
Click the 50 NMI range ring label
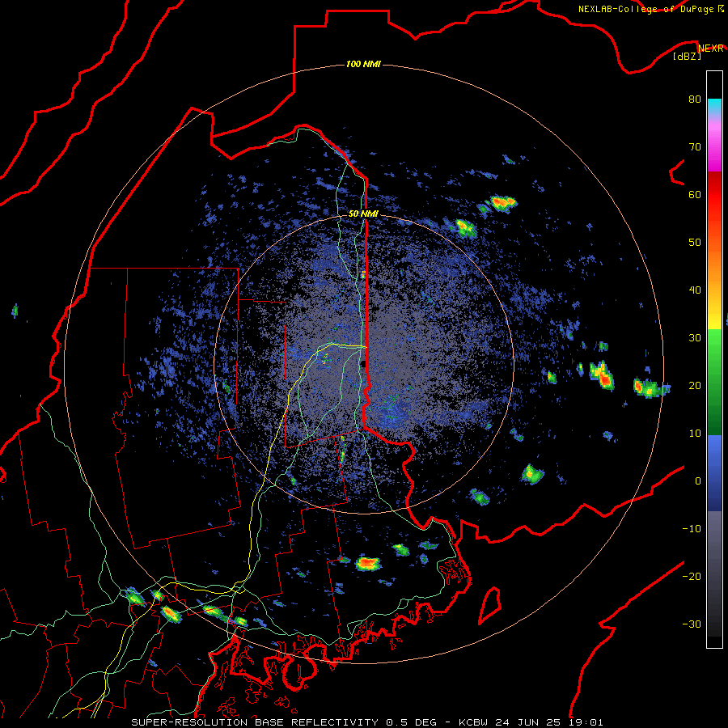(x=363, y=214)
